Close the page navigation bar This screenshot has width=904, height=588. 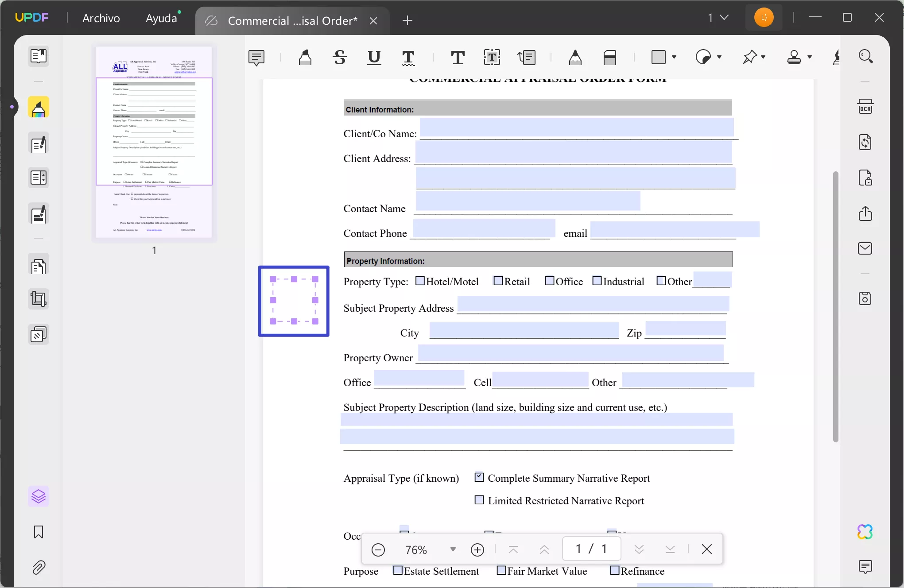[x=707, y=549]
